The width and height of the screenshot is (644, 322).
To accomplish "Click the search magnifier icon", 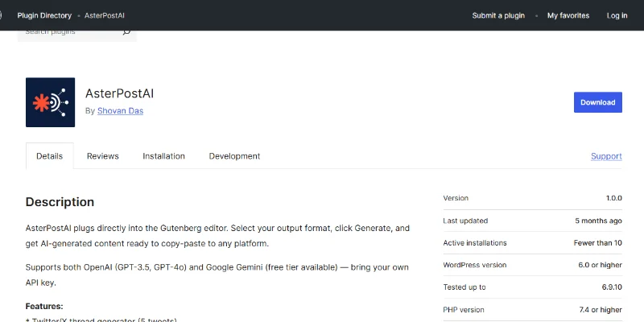I will click(126, 32).
